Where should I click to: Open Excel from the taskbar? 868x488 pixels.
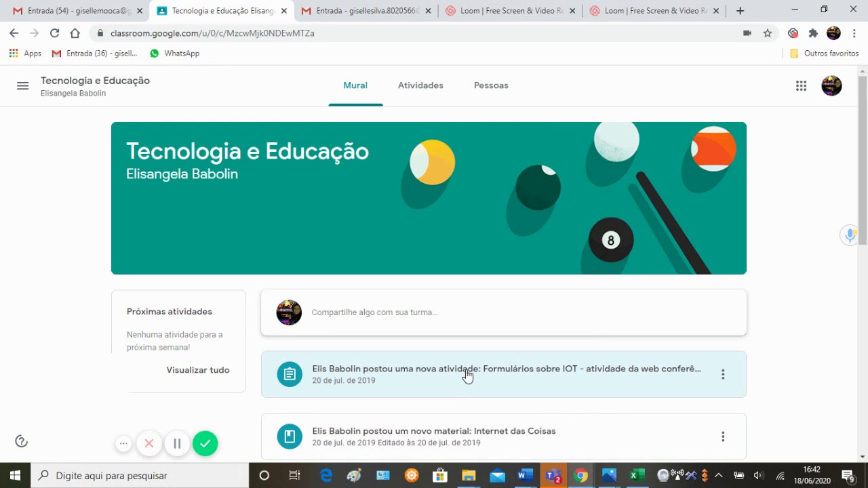click(637, 475)
